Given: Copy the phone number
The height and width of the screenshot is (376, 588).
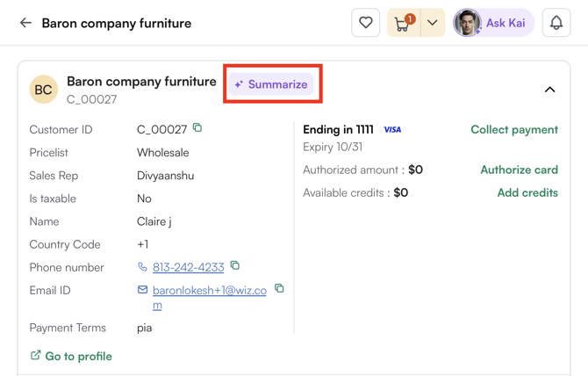Looking at the screenshot, I should click(235, 265).
